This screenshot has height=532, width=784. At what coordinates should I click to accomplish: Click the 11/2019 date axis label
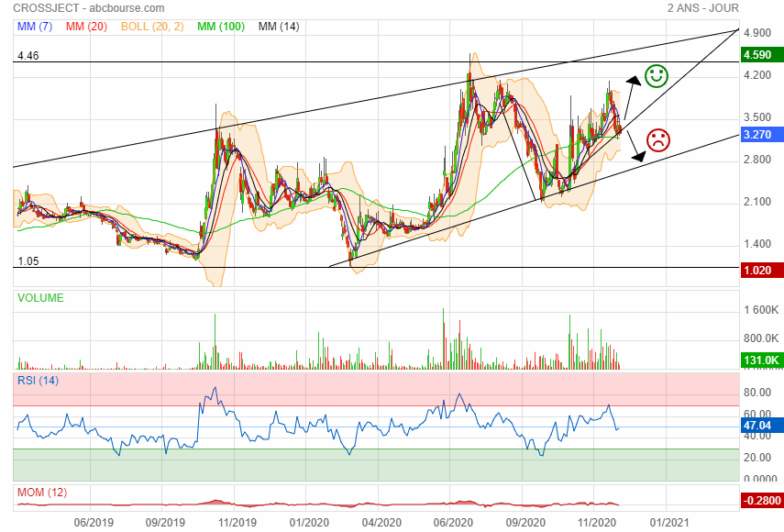point(237,523)
